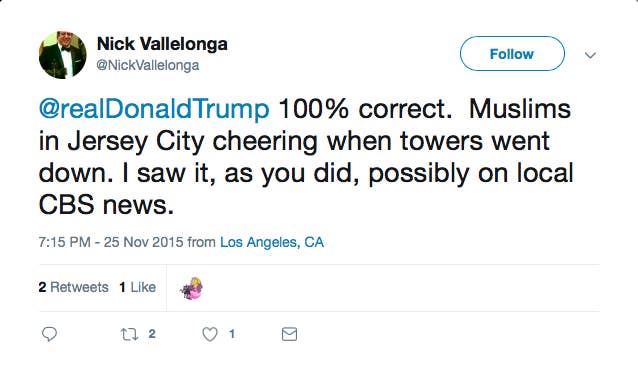The height and width of the screenshot is (373, 638).
Task: Open the @realDonaldTrump mention
Action: point(154,110)
